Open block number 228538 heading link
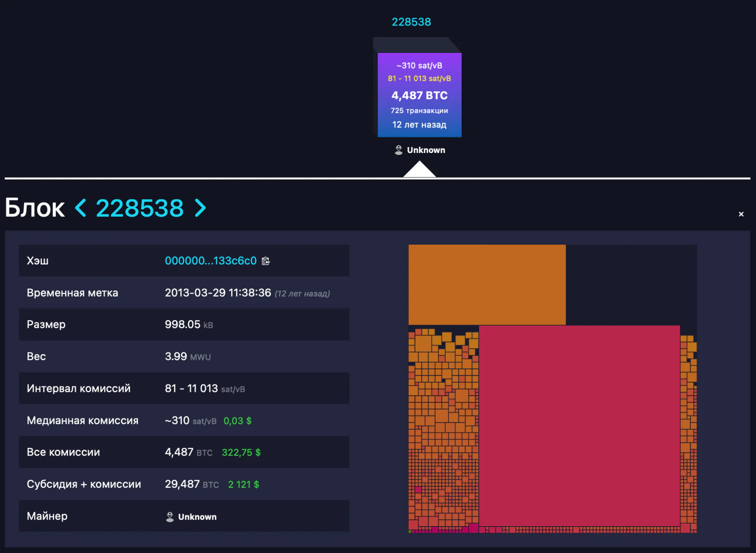 139,208
